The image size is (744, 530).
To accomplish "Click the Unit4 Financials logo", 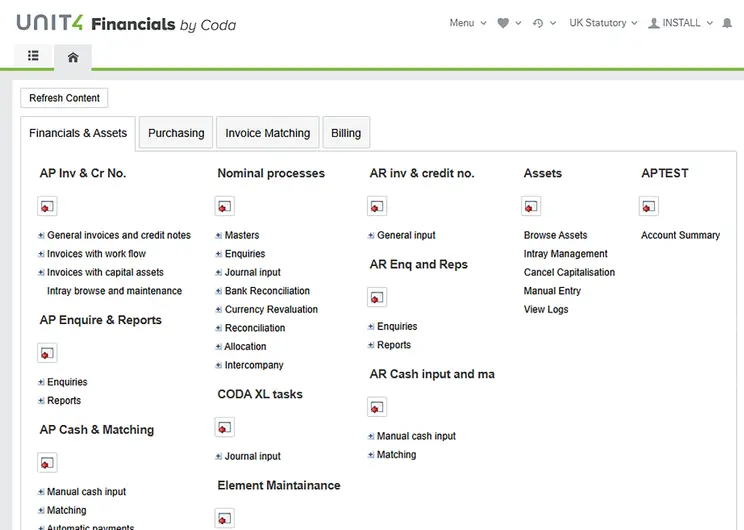I will click(x=126, y=23).
